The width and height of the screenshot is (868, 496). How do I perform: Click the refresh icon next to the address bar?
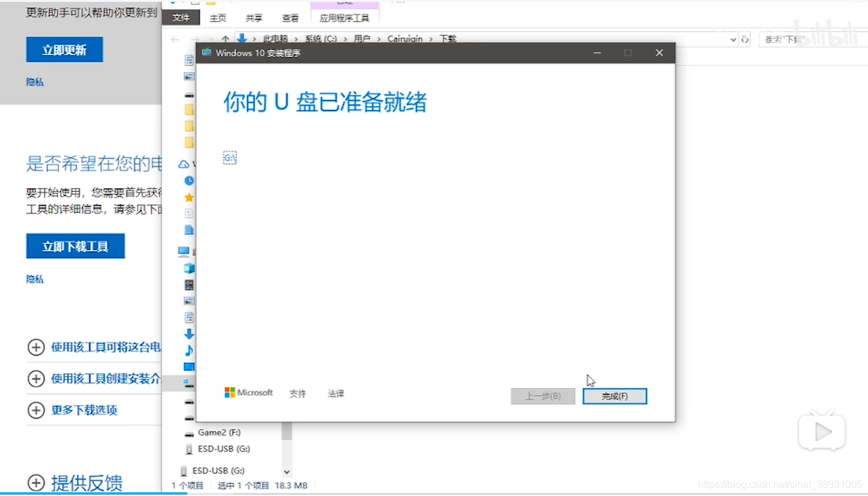coord(745,39)
